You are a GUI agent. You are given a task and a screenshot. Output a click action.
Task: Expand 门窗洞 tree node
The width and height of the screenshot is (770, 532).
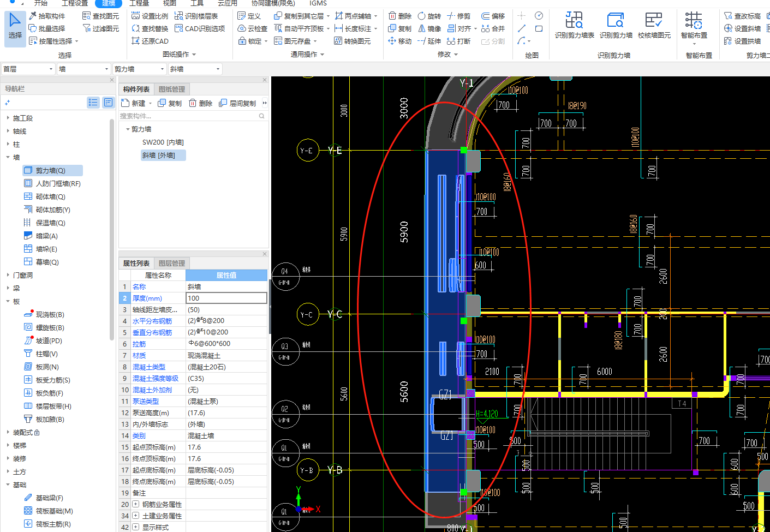coord(8,275)
